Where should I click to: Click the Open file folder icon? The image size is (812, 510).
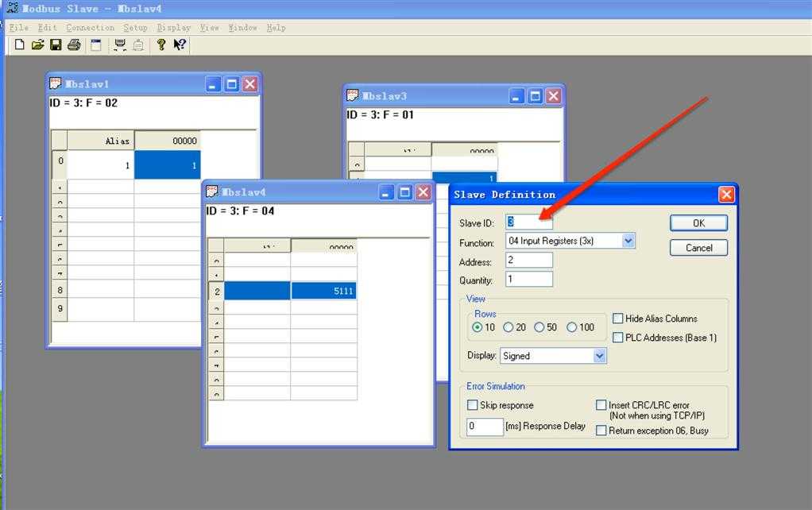click(x=37, y=44)
